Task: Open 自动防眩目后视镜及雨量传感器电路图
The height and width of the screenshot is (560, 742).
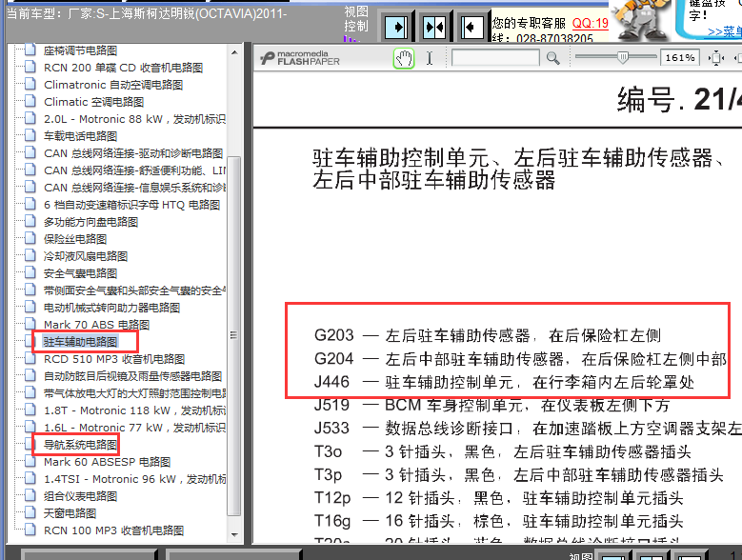Action: tap(132, 376)
